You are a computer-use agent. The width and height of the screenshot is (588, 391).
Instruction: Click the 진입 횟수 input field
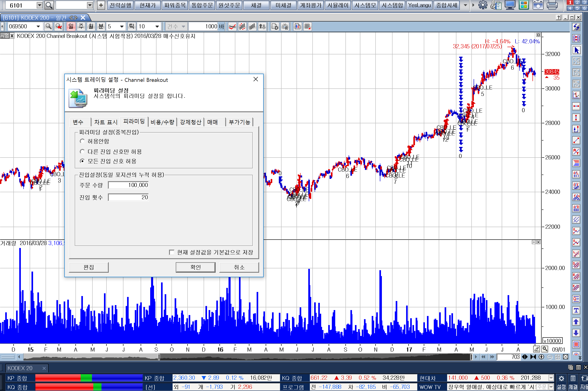(128, 197)
